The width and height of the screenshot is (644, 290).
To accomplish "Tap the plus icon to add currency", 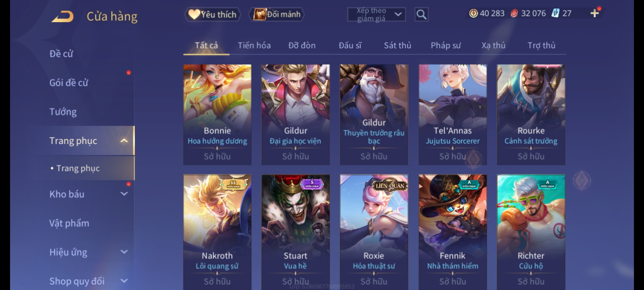I will pos(595,13).
